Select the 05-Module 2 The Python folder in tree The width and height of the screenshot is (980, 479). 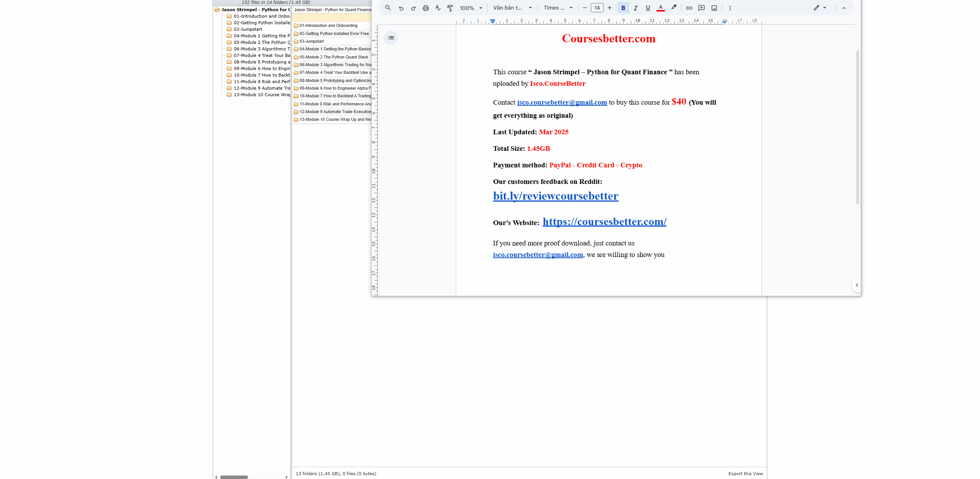coord(260,42)
